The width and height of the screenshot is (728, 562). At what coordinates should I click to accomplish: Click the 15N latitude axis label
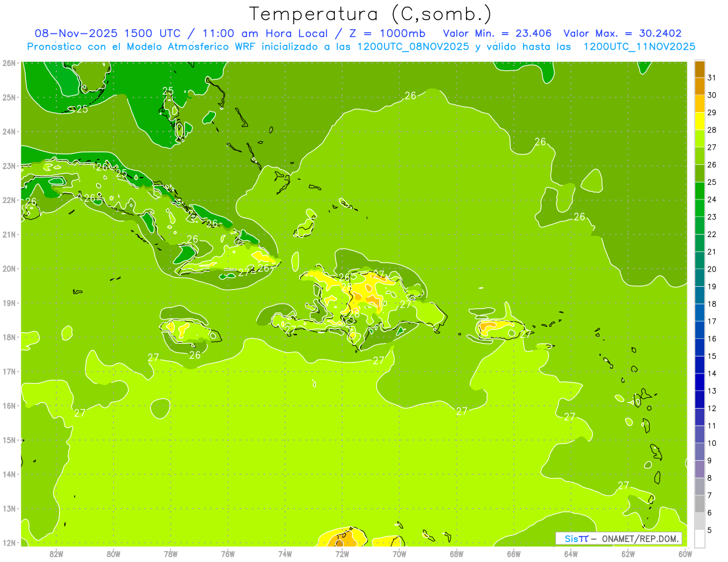tap(9, 440)
